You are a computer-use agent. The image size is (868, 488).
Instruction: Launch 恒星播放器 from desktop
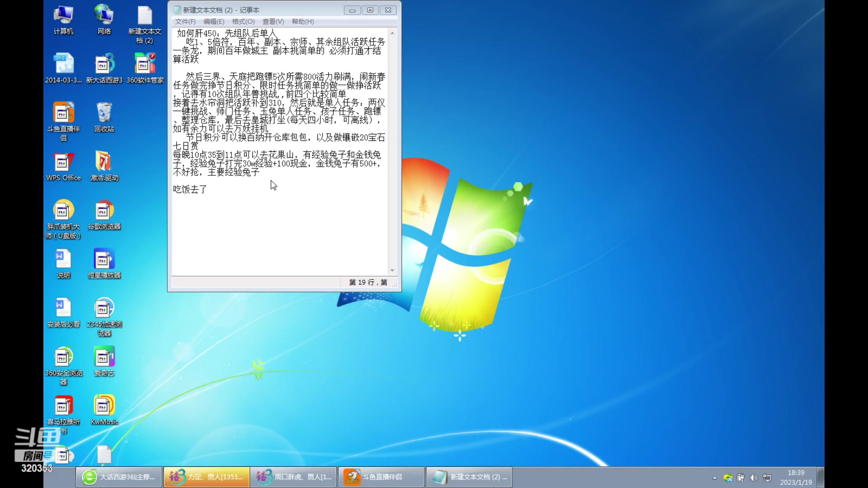pyautogui.click(x=104, y=264)
